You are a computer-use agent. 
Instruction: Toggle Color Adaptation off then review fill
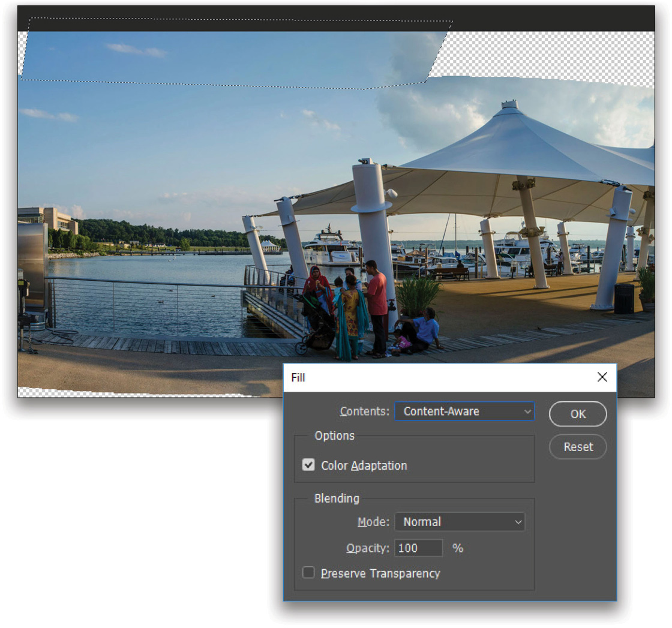point(308,465)
